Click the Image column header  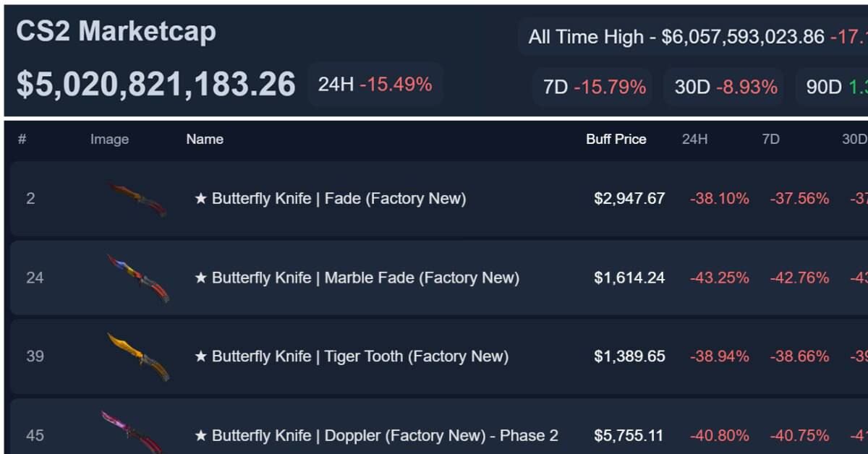click(109, 140)
